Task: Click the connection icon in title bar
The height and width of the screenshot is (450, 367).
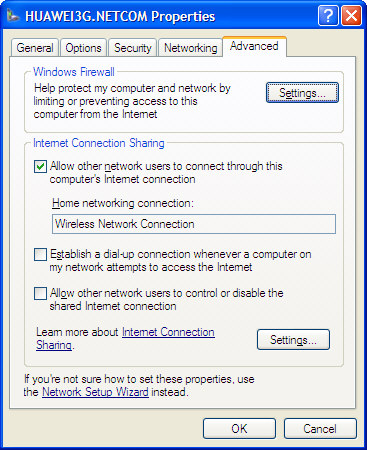Action: click(13, 15)
